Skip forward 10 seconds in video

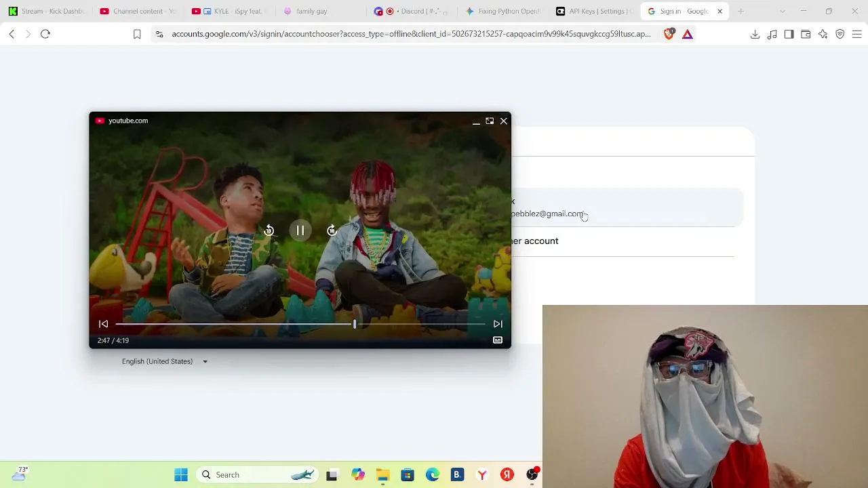[x=332, y=230]
